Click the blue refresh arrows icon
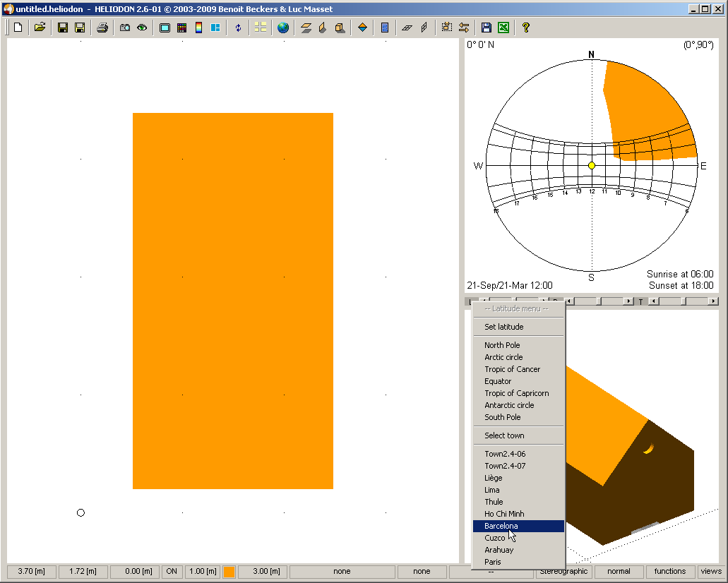The width and height of the screenshot is (728, 583). [x=238, y=28]
